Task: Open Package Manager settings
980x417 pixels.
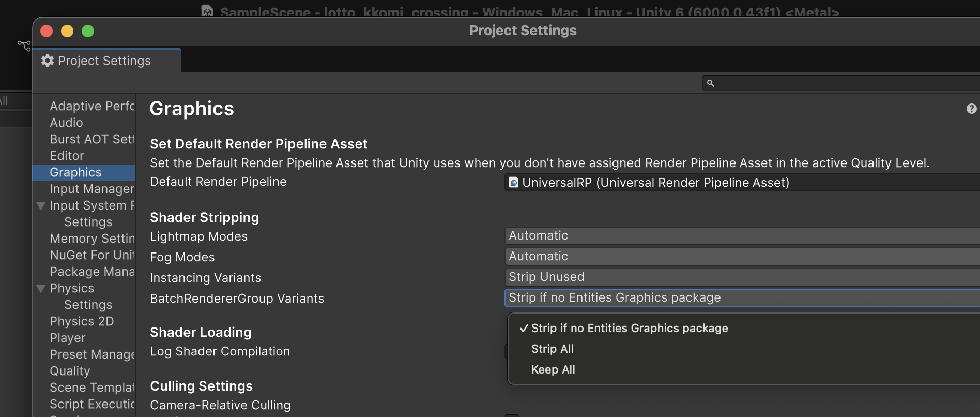Action: tap(92, 272)
